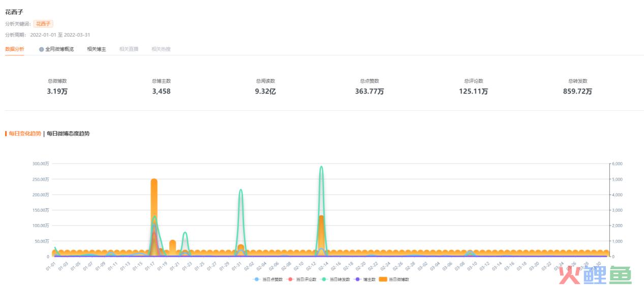Switch to 每日微博态度趋势 chart view
Image resolution: width=644 pixels, height=287 pixels.
(68, 134)
